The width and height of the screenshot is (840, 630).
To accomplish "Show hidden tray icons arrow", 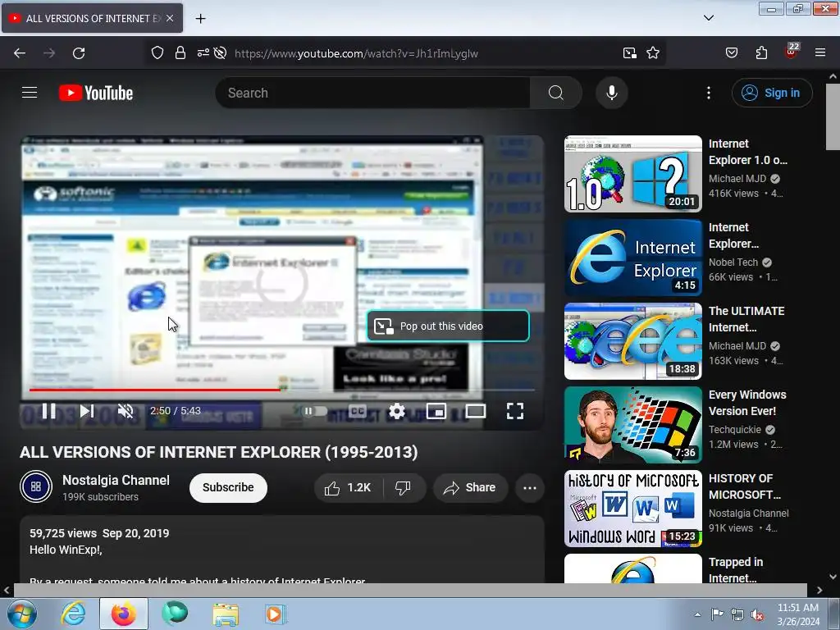I will [x=697, y=614].
